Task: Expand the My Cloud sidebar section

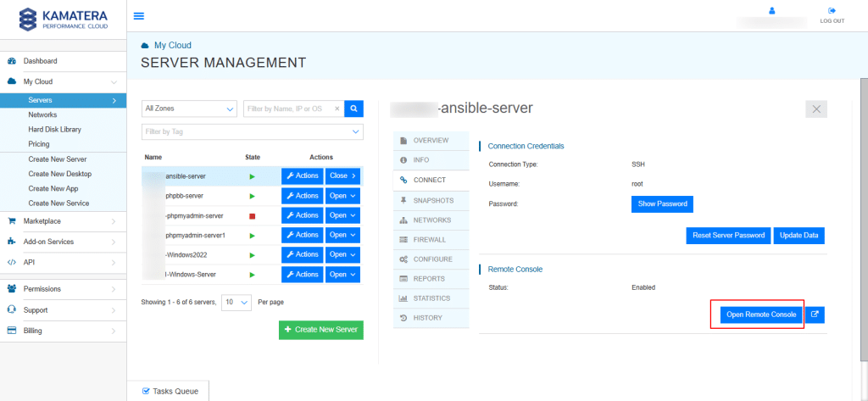Action: 63,81
